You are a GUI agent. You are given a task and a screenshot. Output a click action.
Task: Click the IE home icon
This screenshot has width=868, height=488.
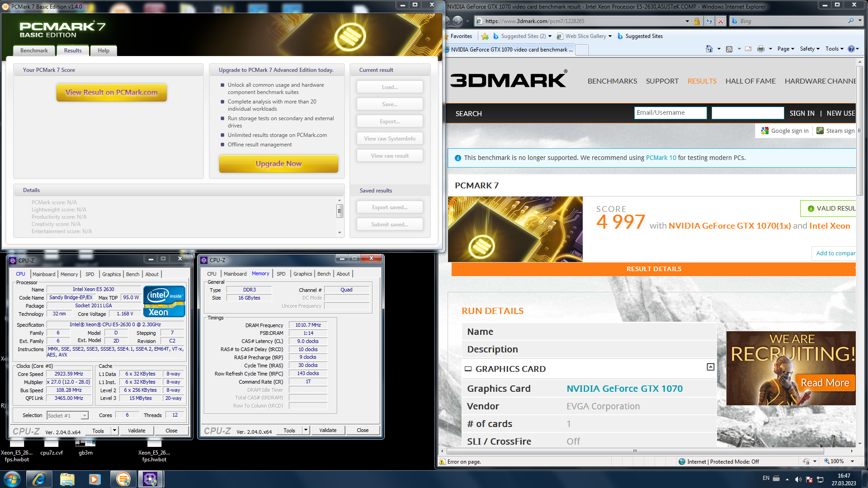point(709,49)
